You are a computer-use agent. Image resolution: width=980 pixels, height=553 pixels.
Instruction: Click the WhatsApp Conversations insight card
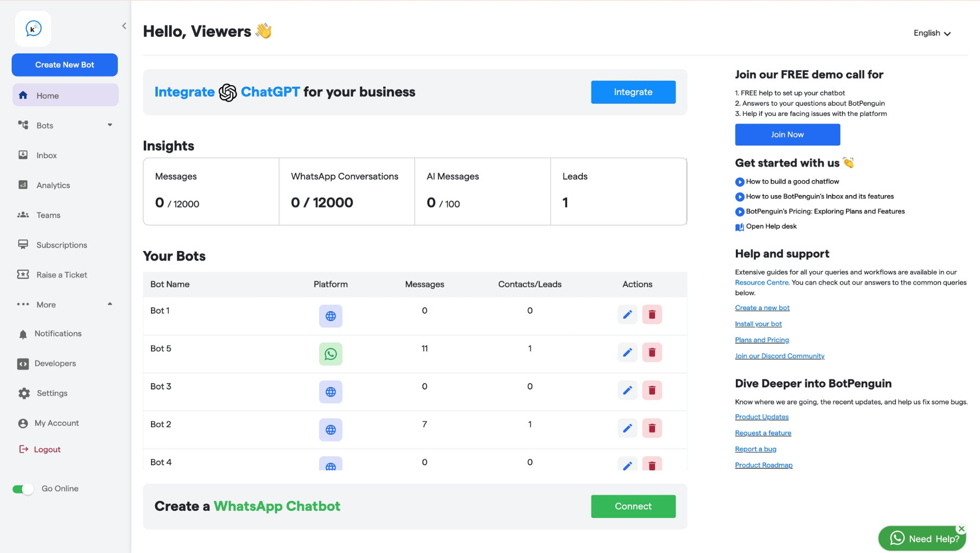(x=347, y=191)
